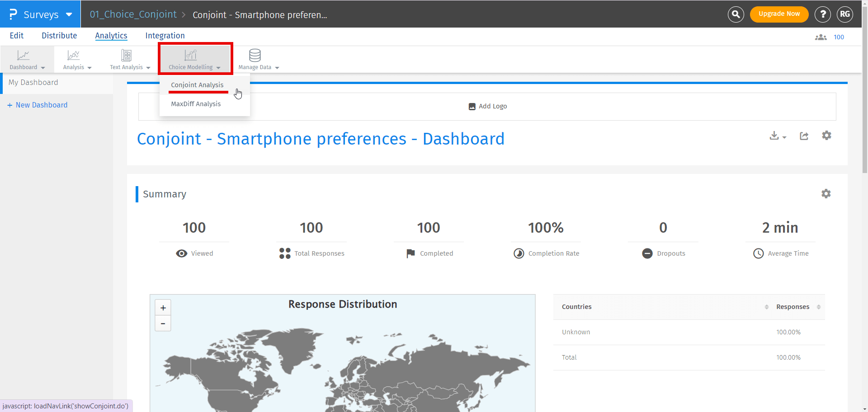Click the search magnifier icon in header
The width and height of the screenshot is (868, 412).
pos(736,14)
